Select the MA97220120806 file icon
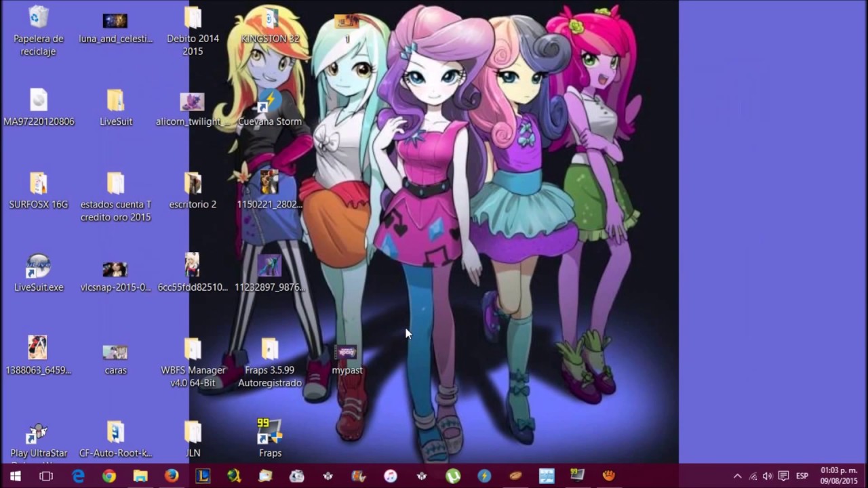Viewport: 868px width, 488px height. pos(39,108)
